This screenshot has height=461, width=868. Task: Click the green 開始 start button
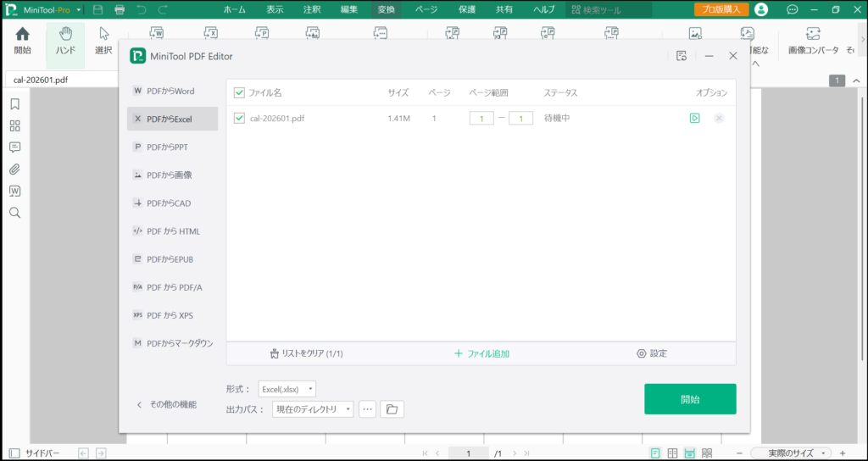coord(690,399)
